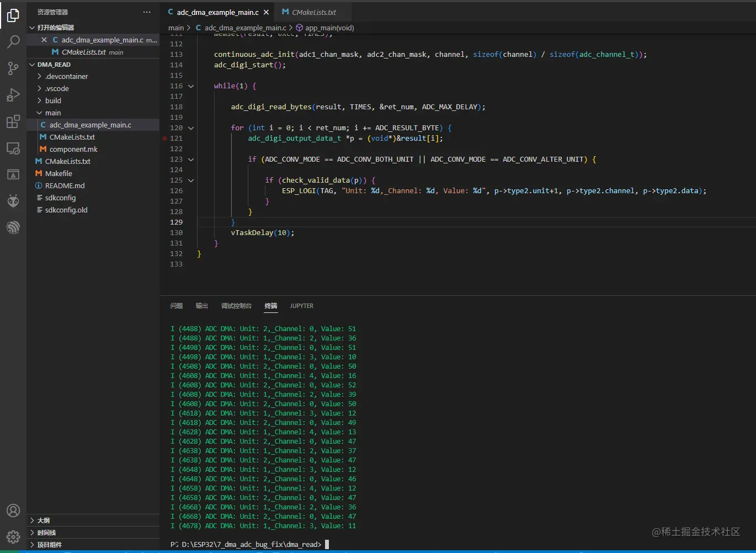Expand the 时间线 timeline section
Screen dimensions: 756x553
click(x=93, y=533)
